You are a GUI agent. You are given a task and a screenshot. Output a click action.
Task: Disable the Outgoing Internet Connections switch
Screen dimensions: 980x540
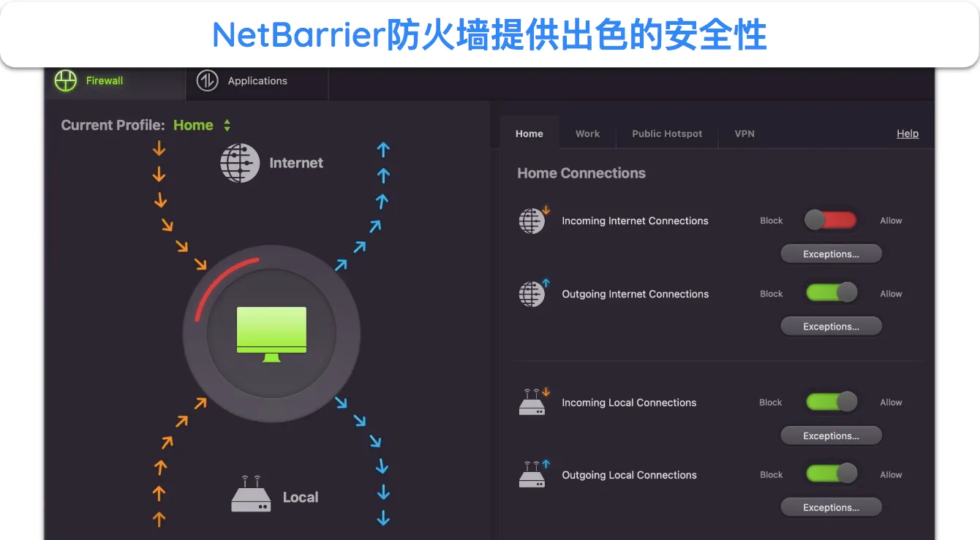pos(832,293)
